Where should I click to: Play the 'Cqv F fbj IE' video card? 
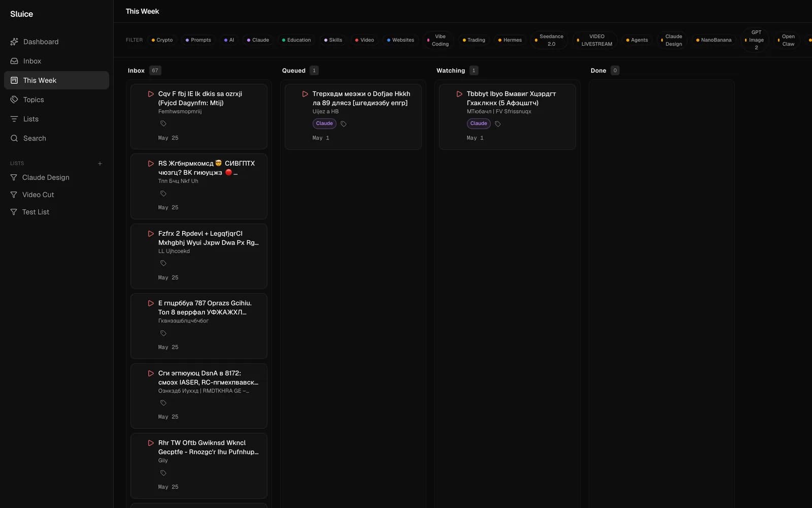151,94
